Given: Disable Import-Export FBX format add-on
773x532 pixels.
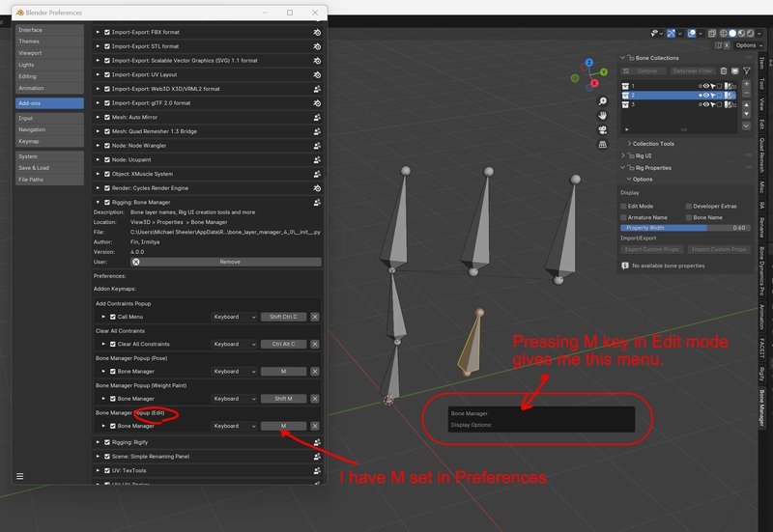Looking at the screenshot, I should 107,32.
